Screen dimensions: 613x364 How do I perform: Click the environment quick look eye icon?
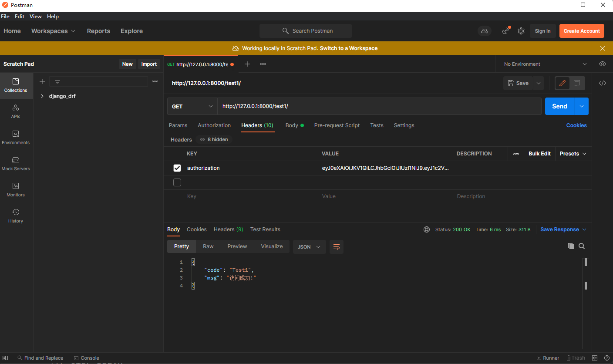pos(603,64)
